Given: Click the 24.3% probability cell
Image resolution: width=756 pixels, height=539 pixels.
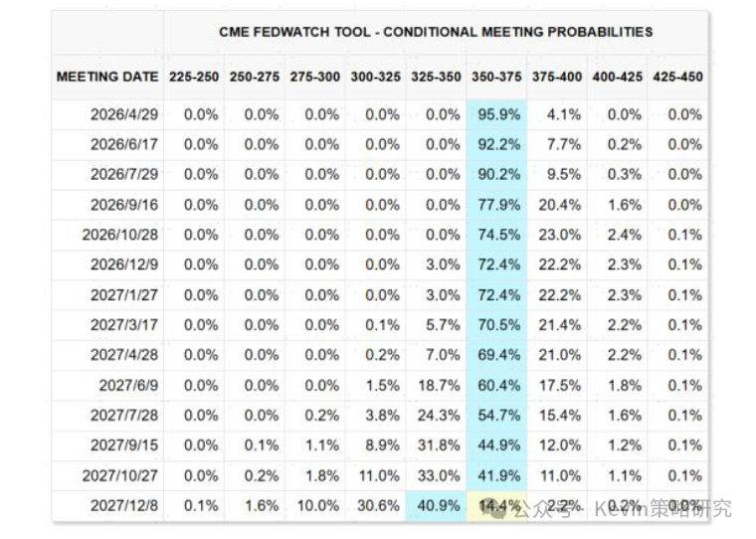Looking at the screenshot, I should pos(439,416).
